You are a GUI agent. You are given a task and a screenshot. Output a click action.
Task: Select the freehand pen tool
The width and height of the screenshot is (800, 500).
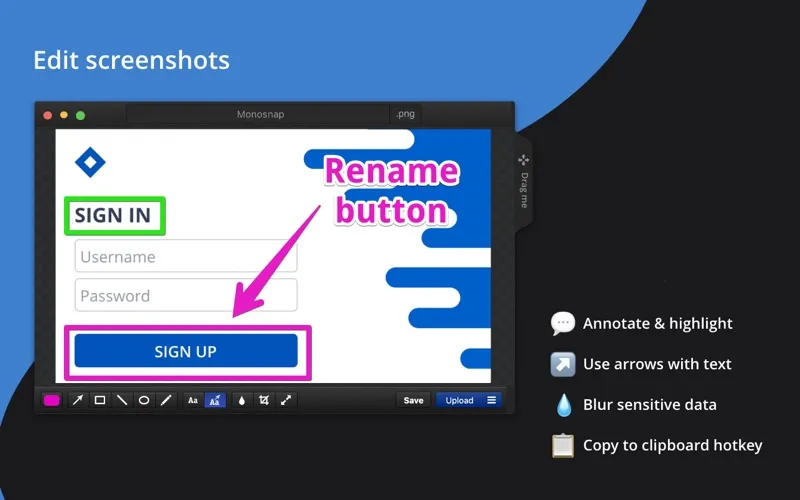pos(166,401)
